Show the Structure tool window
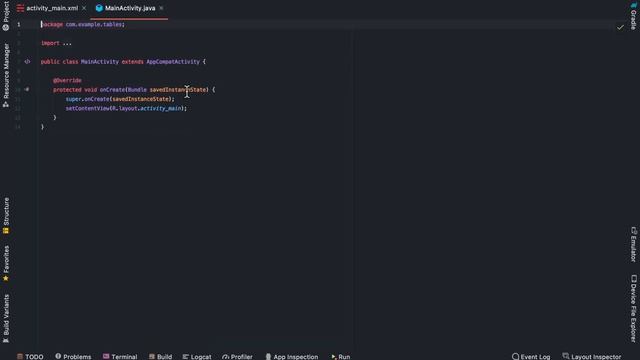 tap(6, 216)
